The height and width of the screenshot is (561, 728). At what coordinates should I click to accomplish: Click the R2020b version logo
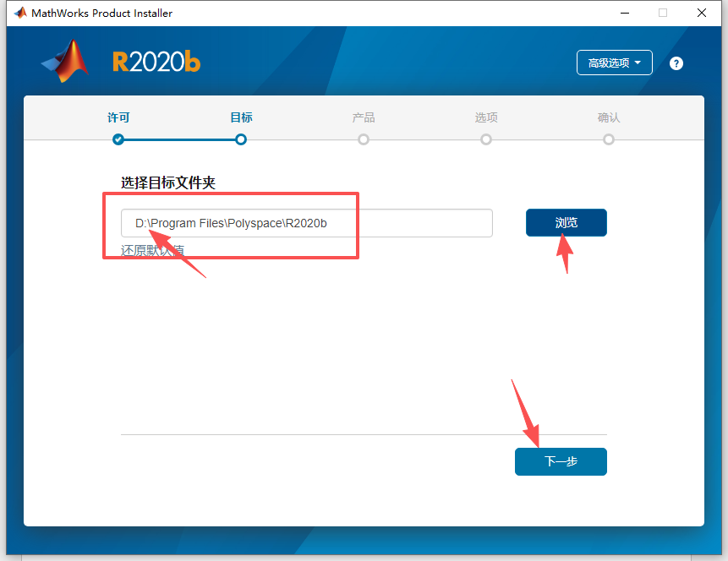pos(156,60)
